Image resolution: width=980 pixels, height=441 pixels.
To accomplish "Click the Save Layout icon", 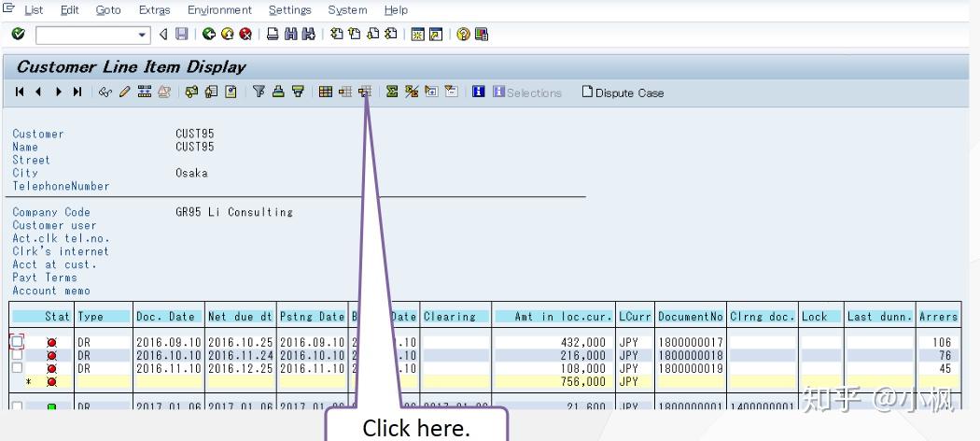I will 365,92.
